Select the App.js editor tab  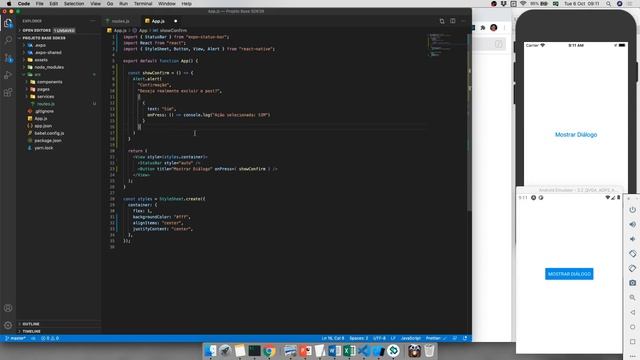[x=158, y=21]
